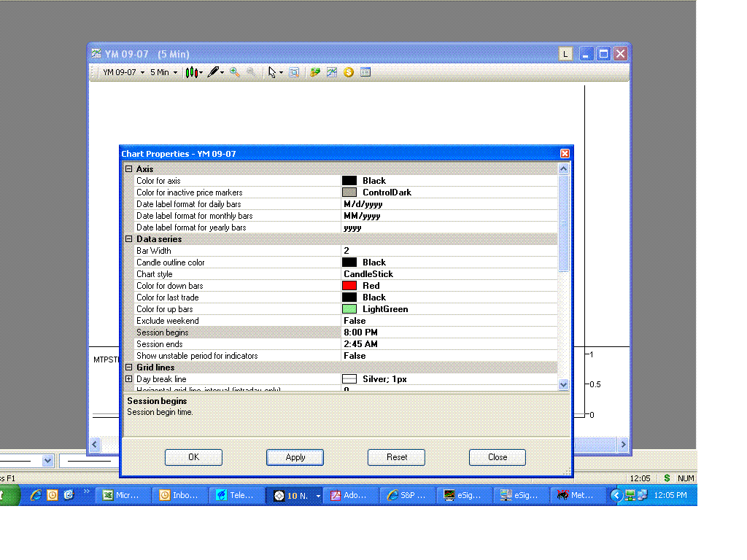Image resolution: width=747 pixels, height=560 pixels.
Task: Collapse the Axis category
Action: click(x=128, y=169)
